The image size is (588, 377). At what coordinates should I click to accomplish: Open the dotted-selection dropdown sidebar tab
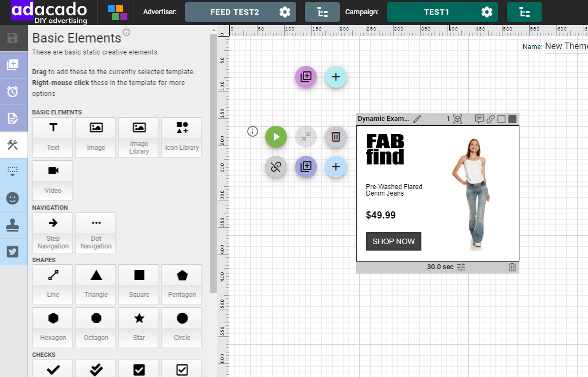click(13, 172)
